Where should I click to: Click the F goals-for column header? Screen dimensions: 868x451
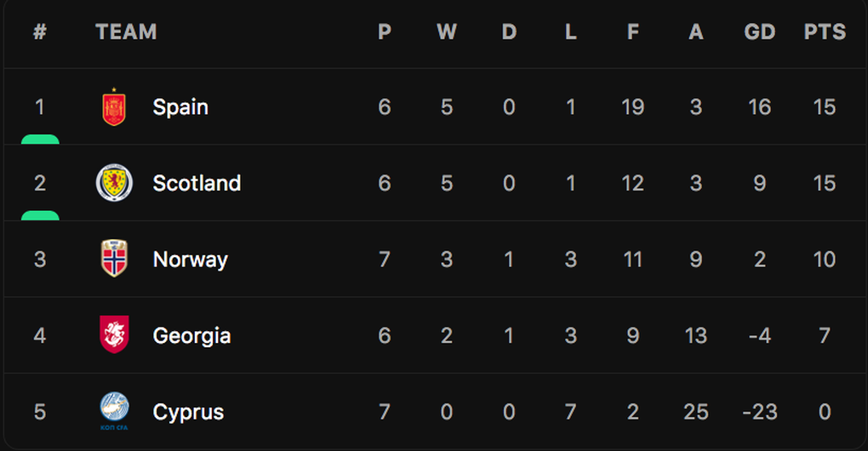click(x=633, y=31)
